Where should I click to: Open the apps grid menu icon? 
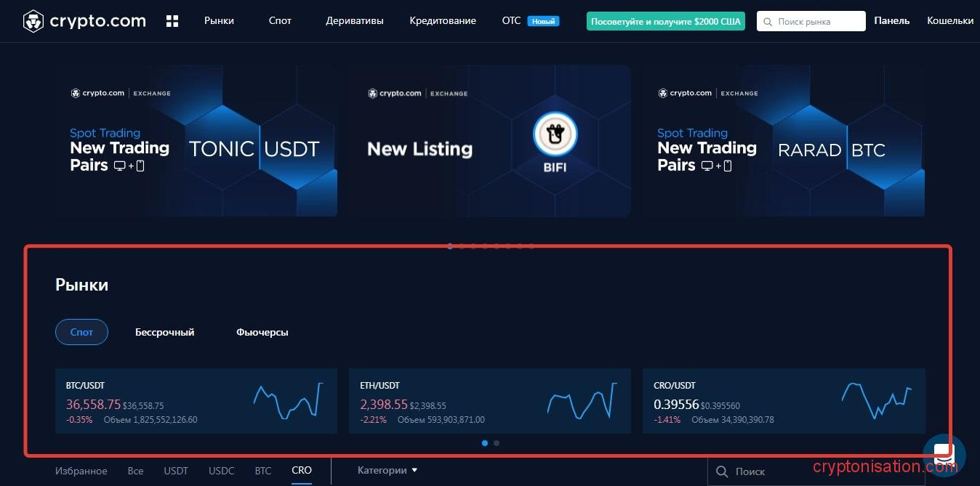click(x=172, y=21)
